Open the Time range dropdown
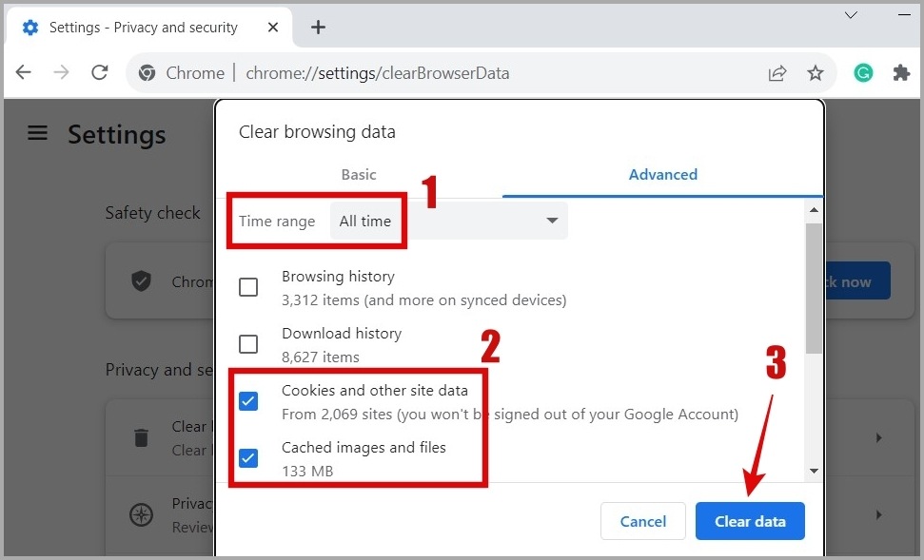 pos(449,221)
